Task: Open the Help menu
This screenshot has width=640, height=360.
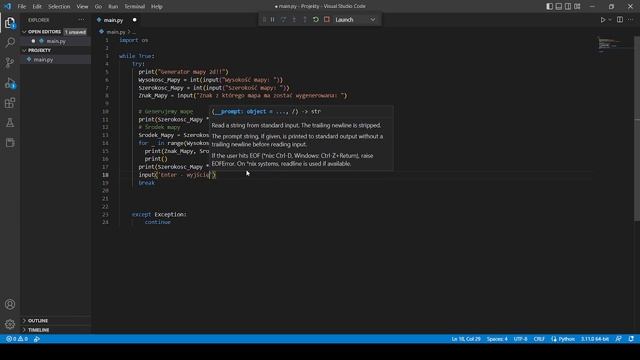Action: tap(157, 7)
